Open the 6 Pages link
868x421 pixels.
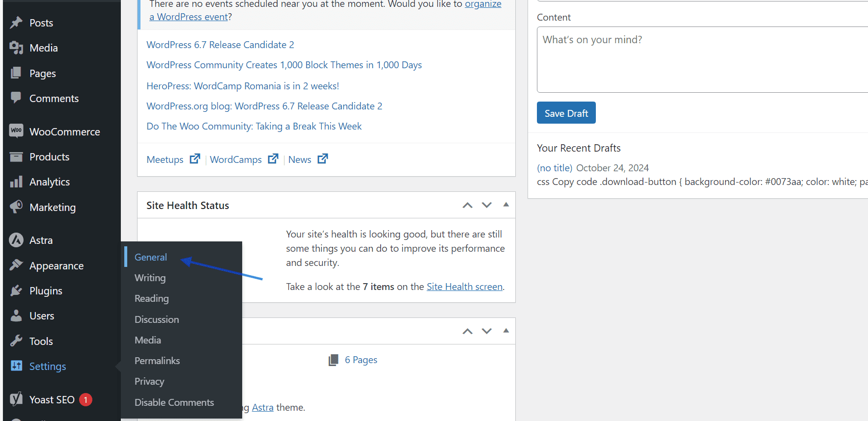pyautogui.click(x=361, y=360)
